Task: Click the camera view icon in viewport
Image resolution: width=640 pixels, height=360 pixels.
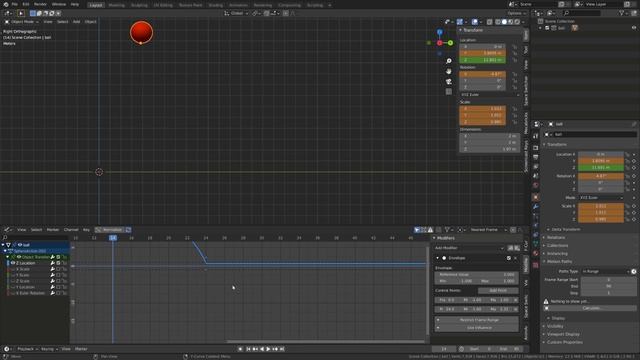Action: 449,81
